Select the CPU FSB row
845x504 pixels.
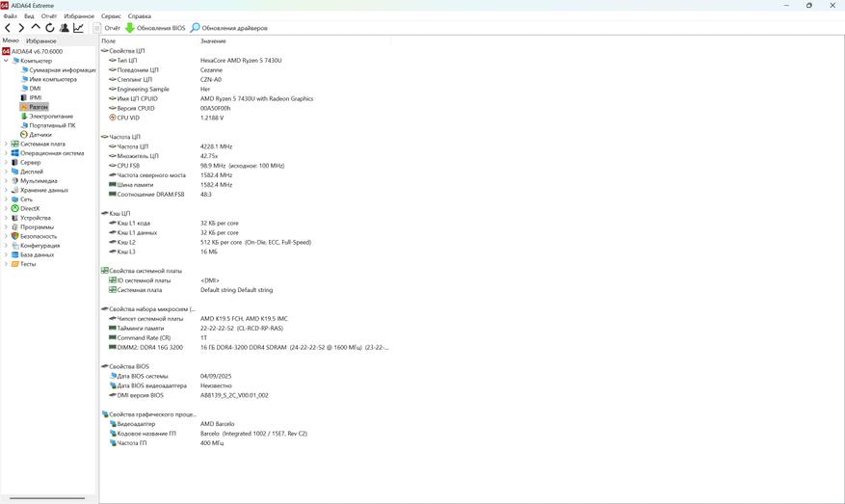click(x=245, y=166)
